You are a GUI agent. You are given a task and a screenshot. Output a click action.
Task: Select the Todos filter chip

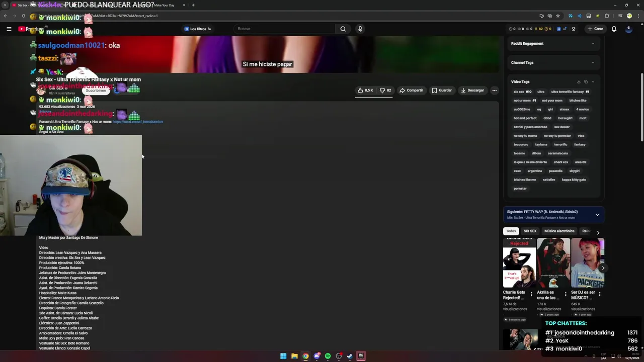[x=511, y=231]
